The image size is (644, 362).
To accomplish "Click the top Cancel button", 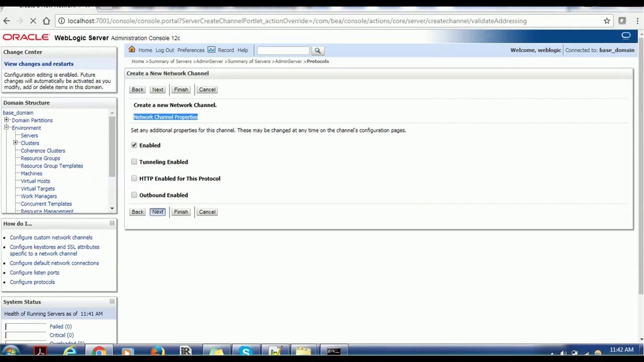I will click(x=207, y=89).
